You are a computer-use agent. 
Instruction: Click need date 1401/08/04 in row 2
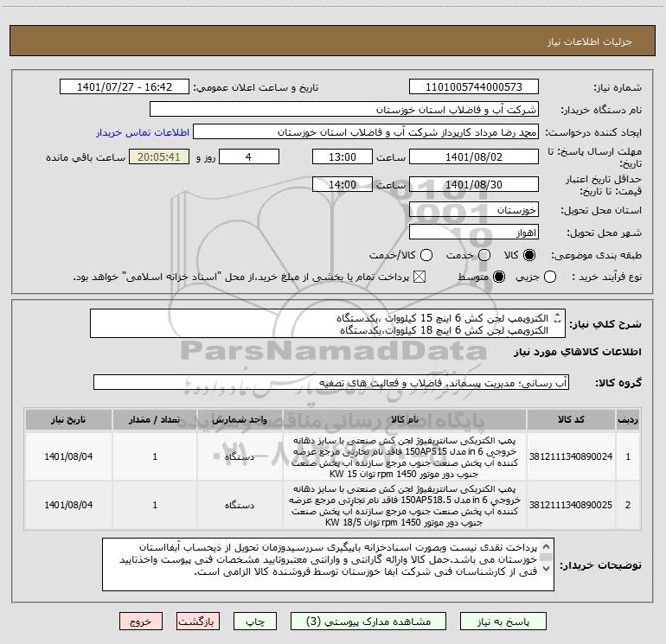point(68,505)
